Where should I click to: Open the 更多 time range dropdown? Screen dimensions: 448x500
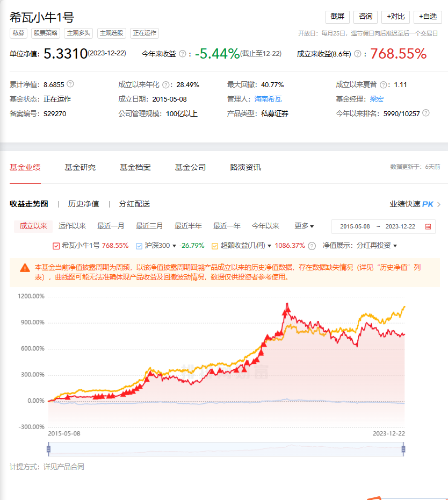coord(304,226)
